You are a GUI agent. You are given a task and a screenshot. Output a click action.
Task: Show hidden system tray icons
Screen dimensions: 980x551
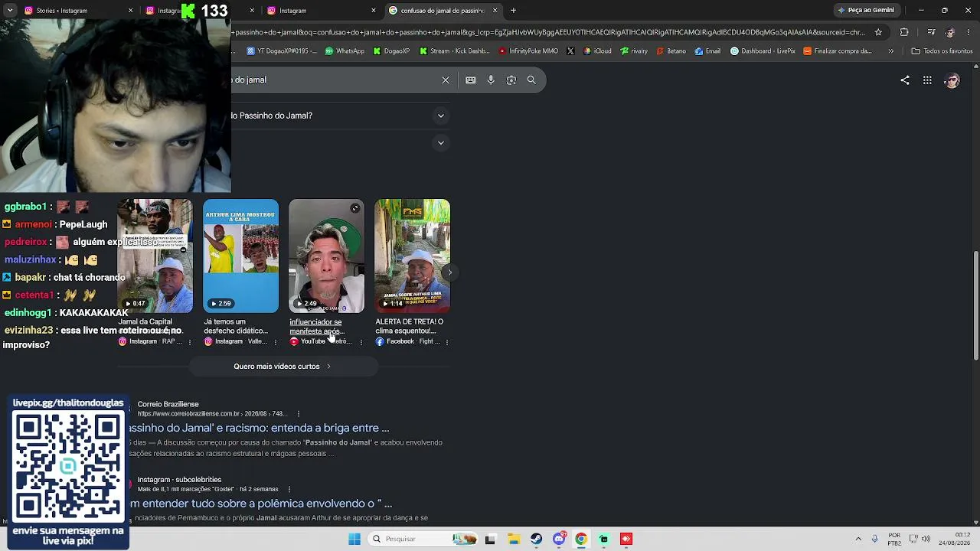858,539
